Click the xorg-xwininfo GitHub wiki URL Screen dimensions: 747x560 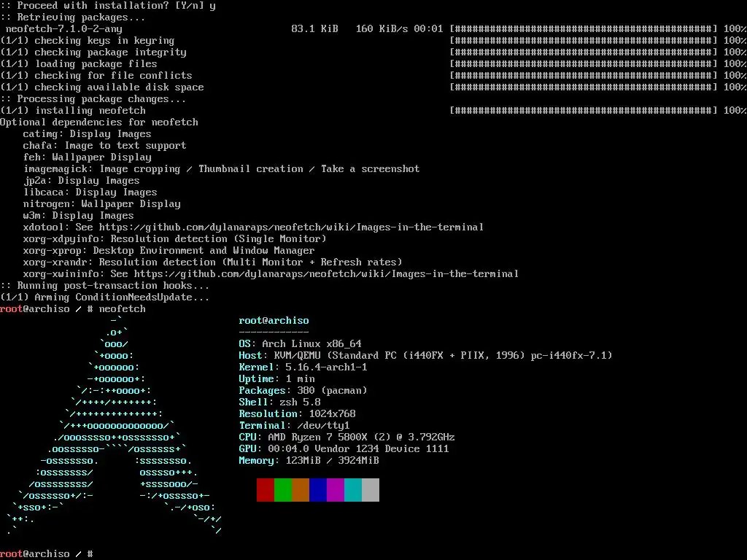[x=326, y=274]
